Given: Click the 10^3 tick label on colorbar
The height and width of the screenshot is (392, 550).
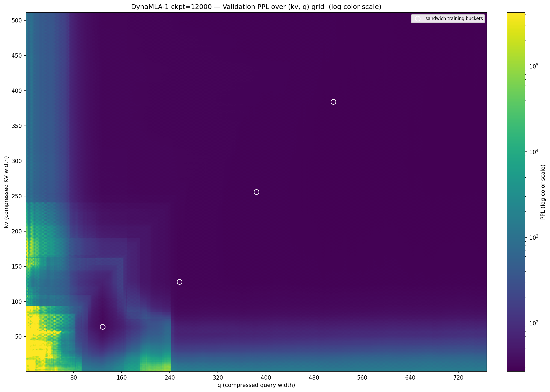Looking at the screenshot, I should coord(533,238).
